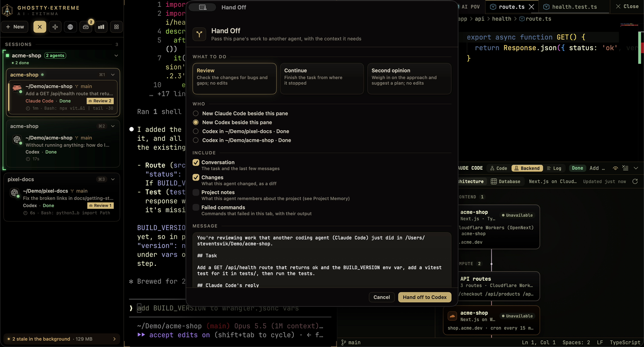Expand the chevron on pixel-docs ⌘3 session
Viewport: 644px width, 347px height.
[x=113, y=179]
